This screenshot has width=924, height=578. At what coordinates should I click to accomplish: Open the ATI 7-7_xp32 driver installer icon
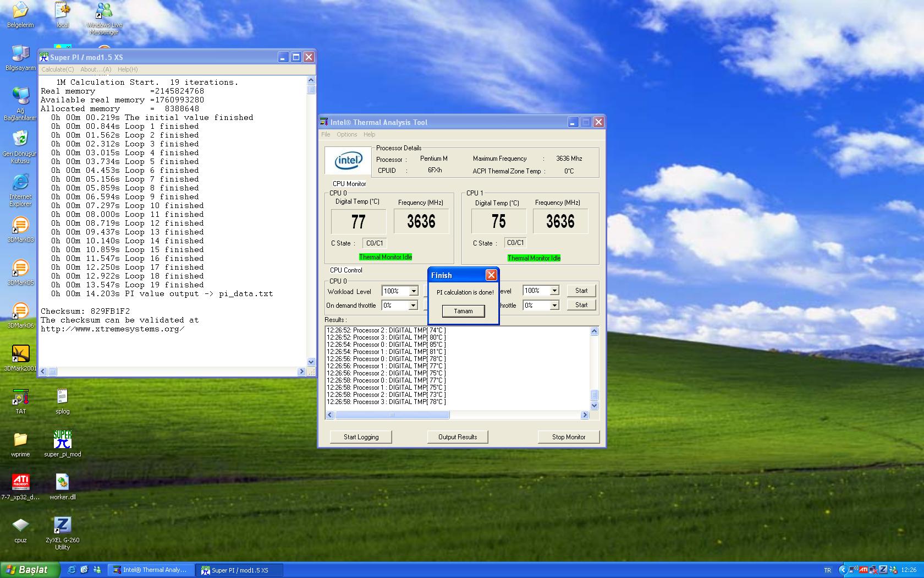click(20, 487)
